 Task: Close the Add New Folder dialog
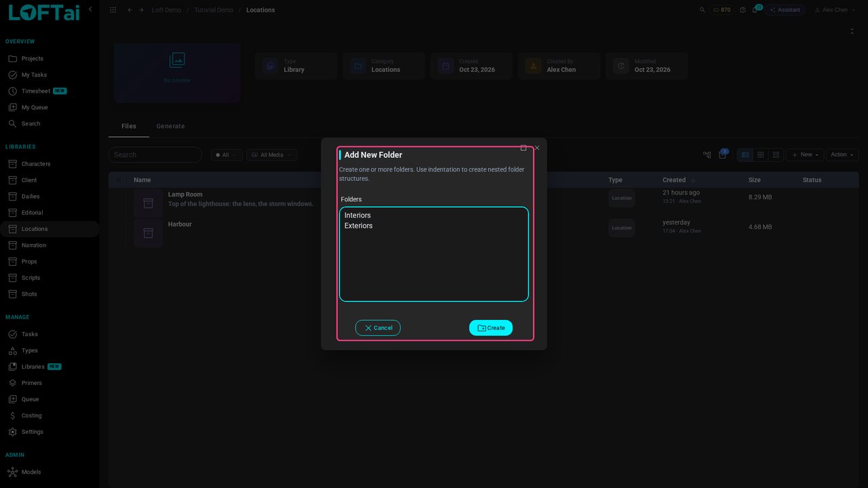537,148
